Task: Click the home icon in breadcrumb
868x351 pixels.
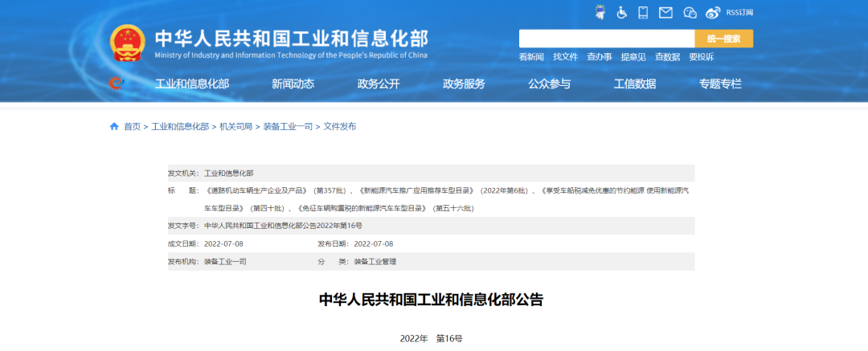Action: (x=114, y=126)
